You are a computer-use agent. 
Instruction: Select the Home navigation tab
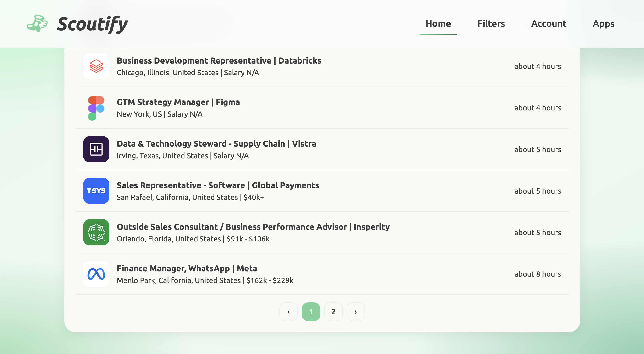tap(438, 24)
